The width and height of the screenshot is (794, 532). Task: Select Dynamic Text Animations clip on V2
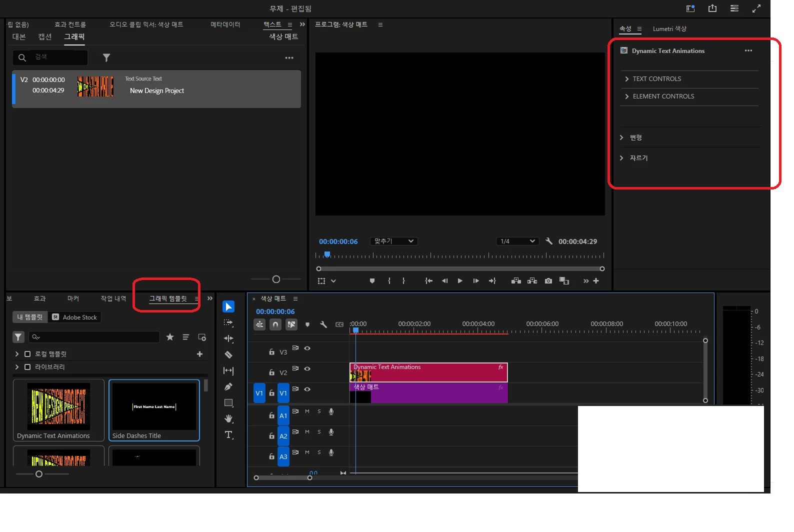click(428, 372)
